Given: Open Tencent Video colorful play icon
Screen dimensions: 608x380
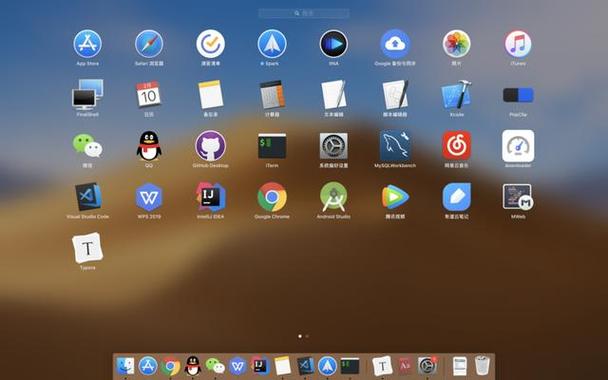Looking at the screenshot, I should pyautogui.click(x=395, y=197).
